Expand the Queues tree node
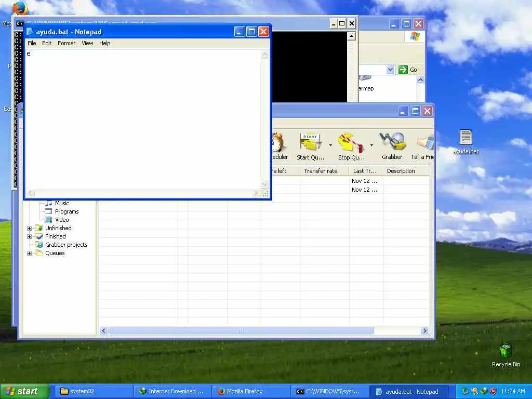This screenshot has height=399, width=532. coord(29,253)
